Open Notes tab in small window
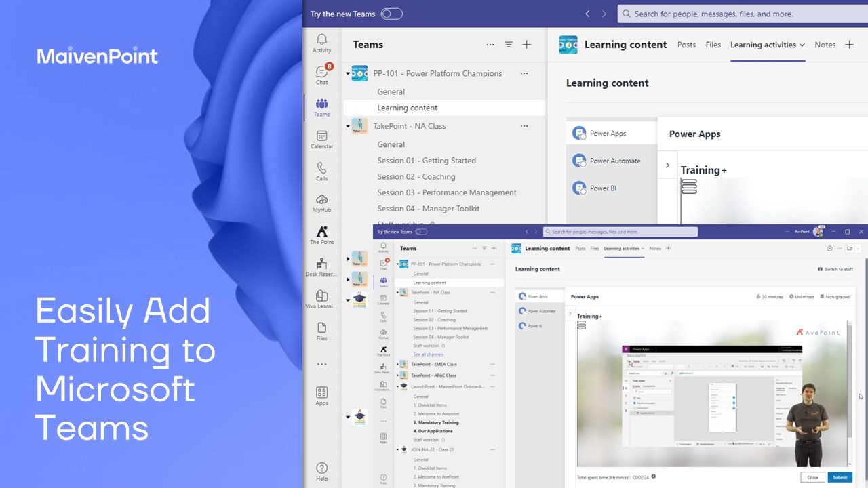The width and height of the screenshot is (868, 488). pos(655,249)
